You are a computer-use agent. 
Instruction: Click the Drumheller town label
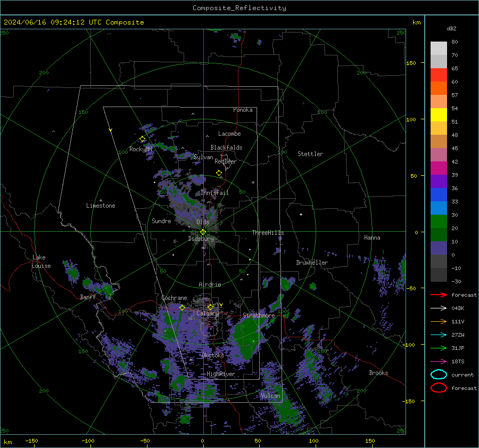coord(312,263)
